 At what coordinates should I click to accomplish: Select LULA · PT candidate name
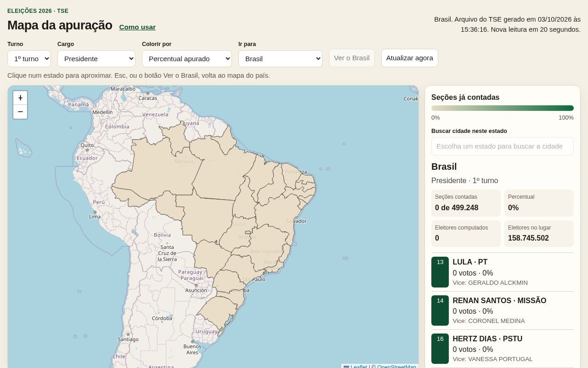(470, 262)
